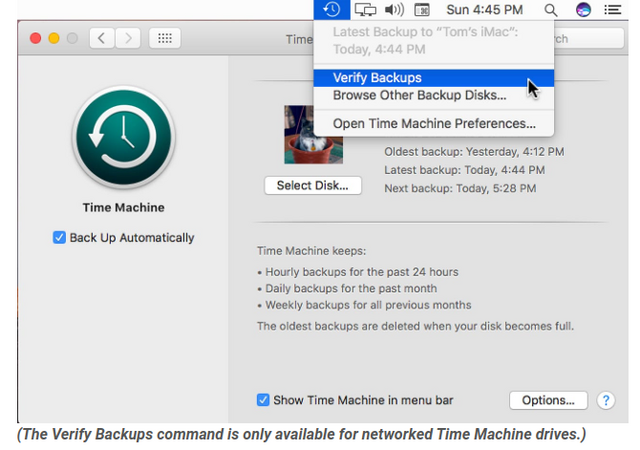The width and height of the screenshot is (640, 450).
Task: Open the volume control in menu bar
Action: 394,9
